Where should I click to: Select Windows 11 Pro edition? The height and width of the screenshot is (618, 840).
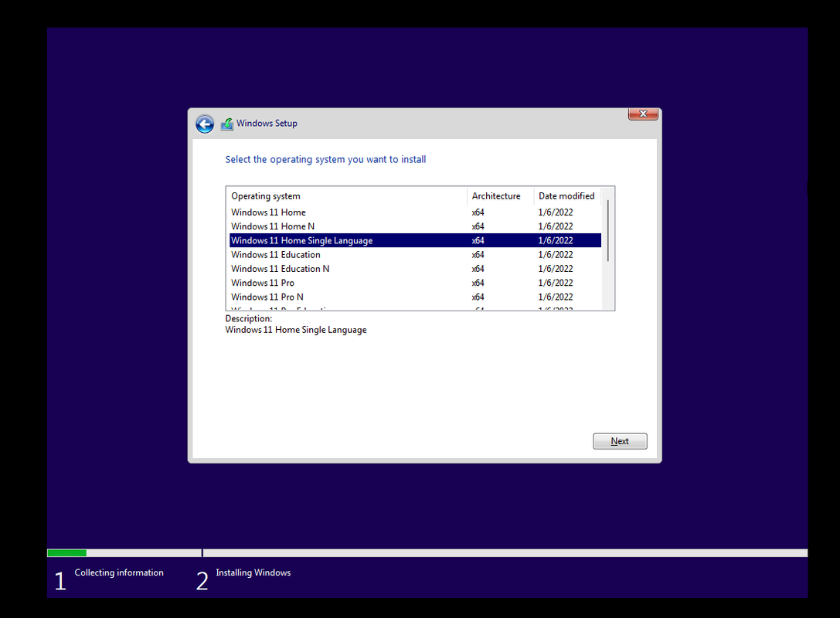pyautogui.click(x=415, y=283)
